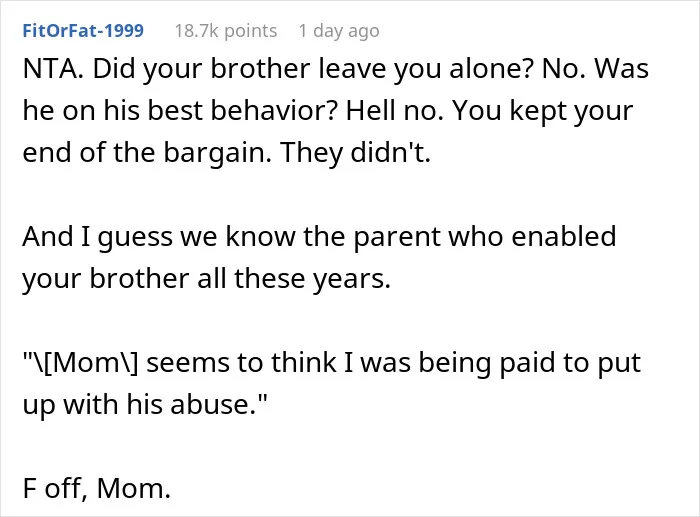The height and width of the screenshot is (517, 700).
Task: Click the 18.7k points score text
Action: click(226, 31)
